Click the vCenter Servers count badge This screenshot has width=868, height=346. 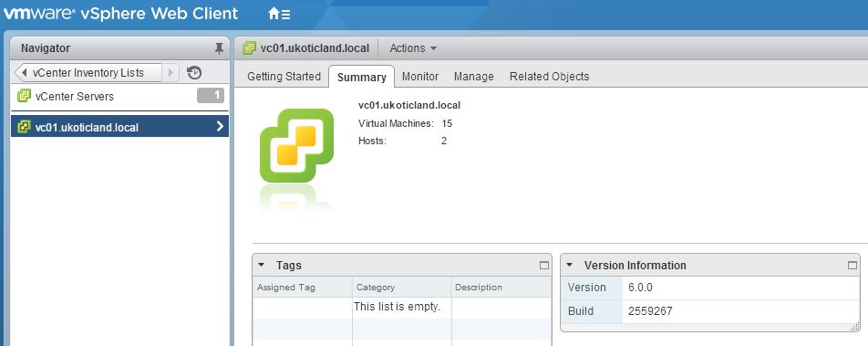click(x=211, y=96)
